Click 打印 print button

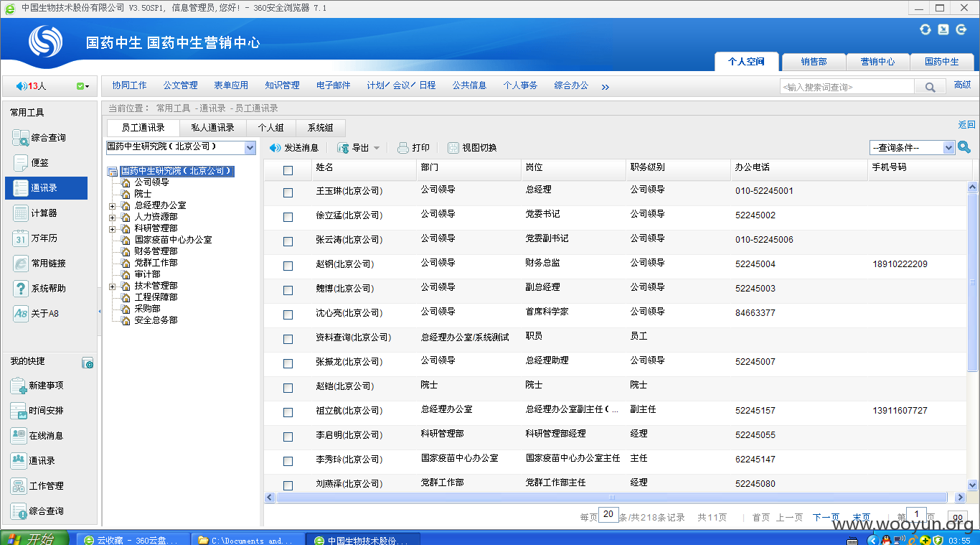414,148
